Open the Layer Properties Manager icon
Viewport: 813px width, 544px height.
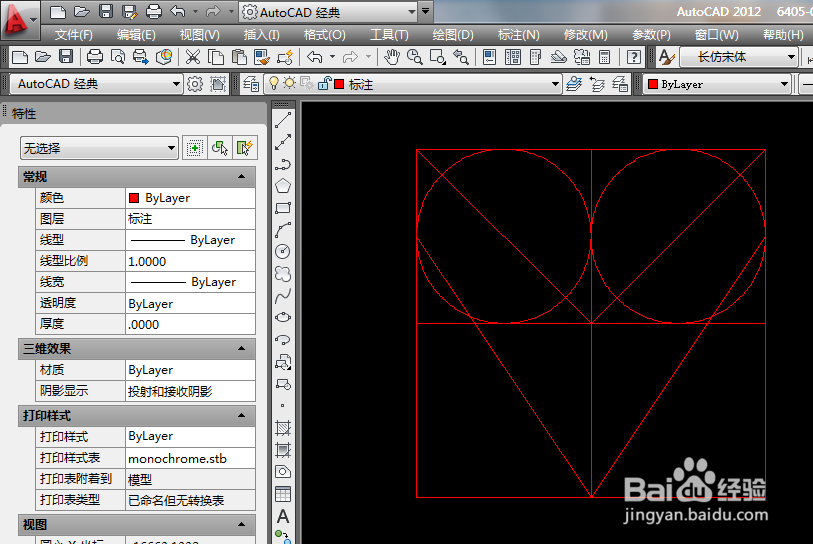pyautogui.click(x=251, y=84)
